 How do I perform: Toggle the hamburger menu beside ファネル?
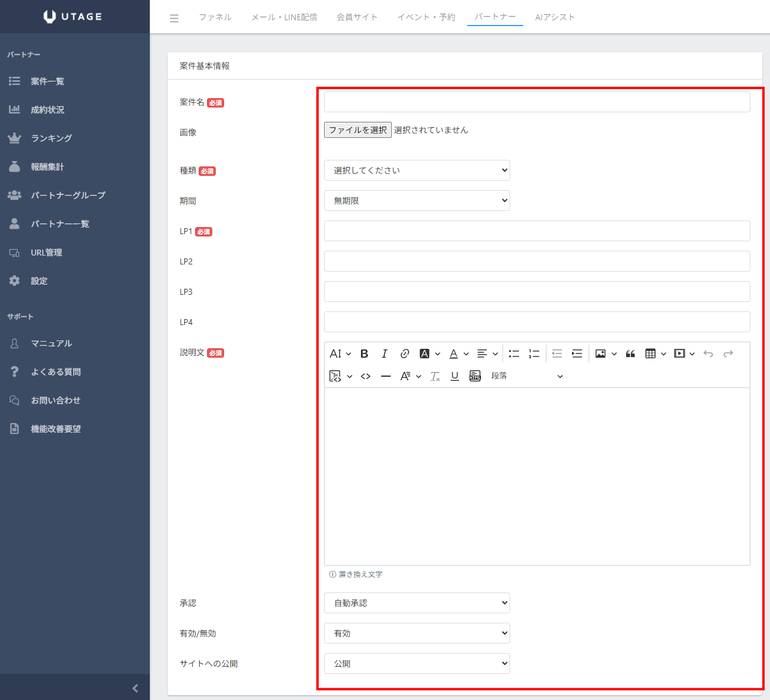coord(174,18)
